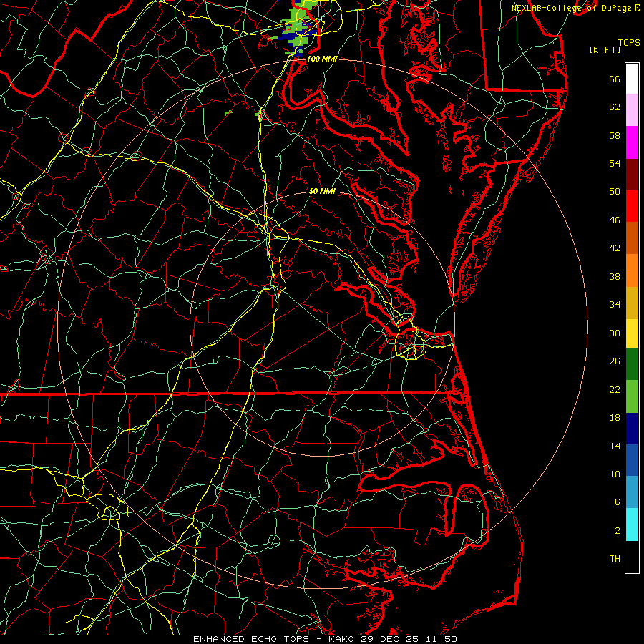Click the light sky-blue legend swatch
The height and width of the screenshot is (644, 644).
pos(632,492)
